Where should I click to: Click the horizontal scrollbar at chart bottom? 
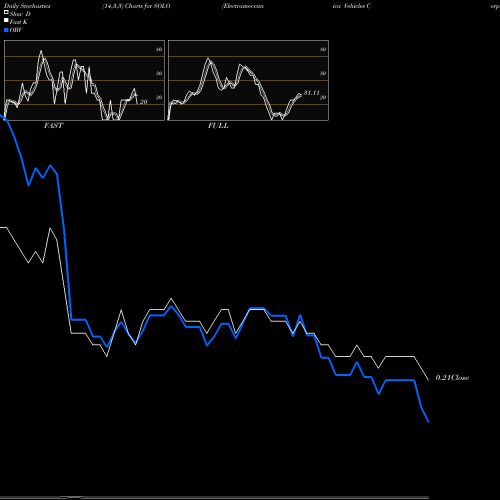(214, 497)
